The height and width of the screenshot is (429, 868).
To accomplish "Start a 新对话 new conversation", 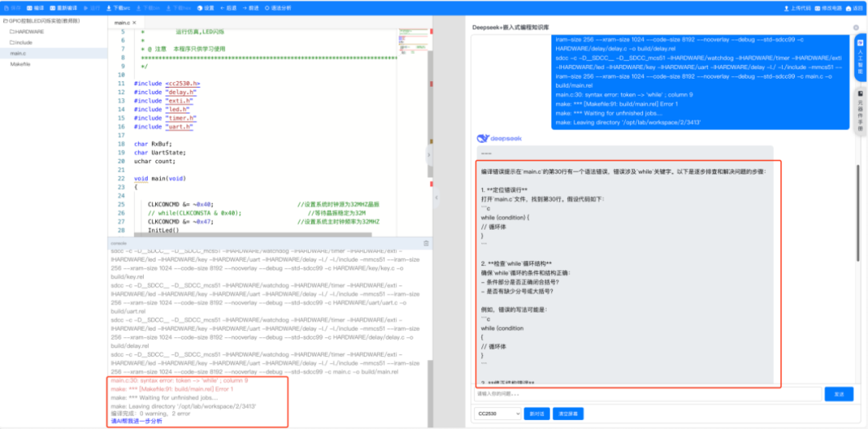I will click(x=536, y=414).
